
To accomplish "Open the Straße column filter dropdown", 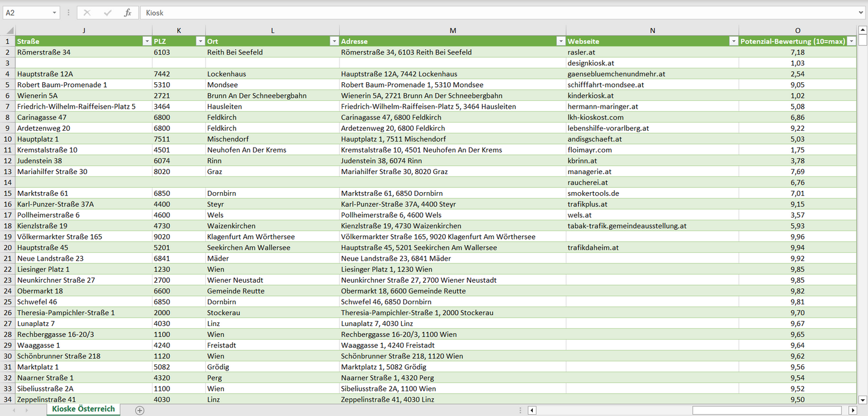I will [147, 41].
